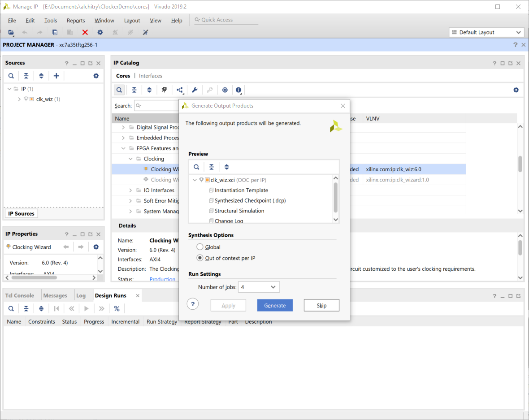Image resolution: width=529 pixels, height=420 pixels.
Task: Click the copy toolbar icon
Action: [55, 32]
